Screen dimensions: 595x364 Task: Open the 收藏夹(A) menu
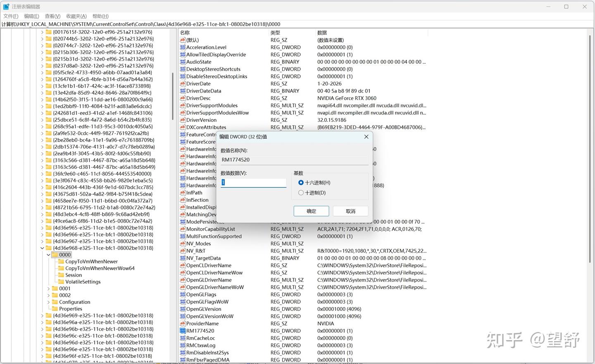point(76,16)
